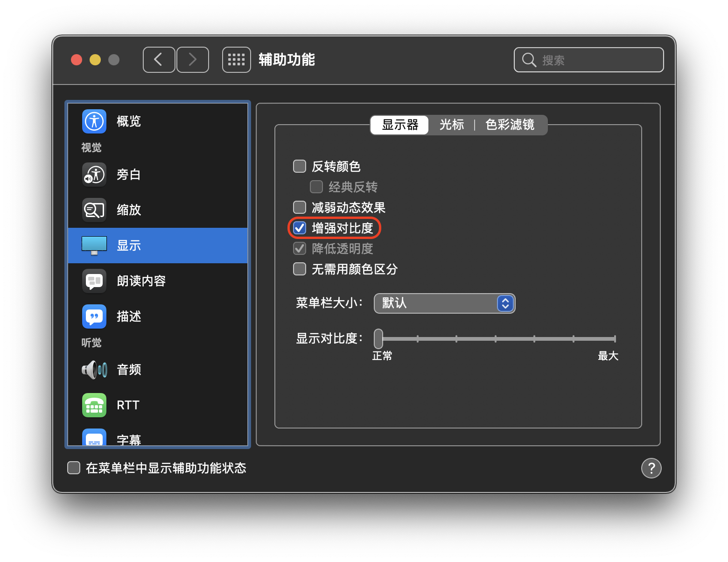Select the 朗读内容 spoken content icon
Image resolution: width=728 pixels, height=562 pixels.
[94, 281]
